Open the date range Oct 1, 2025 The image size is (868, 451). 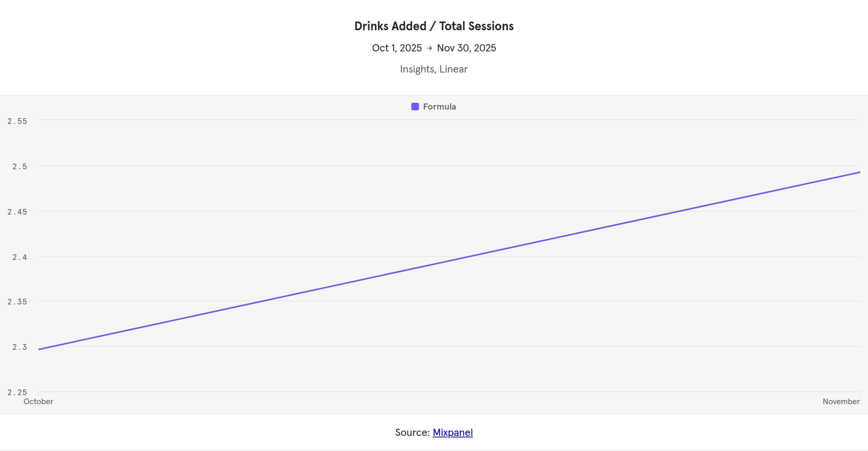[397, 48]
